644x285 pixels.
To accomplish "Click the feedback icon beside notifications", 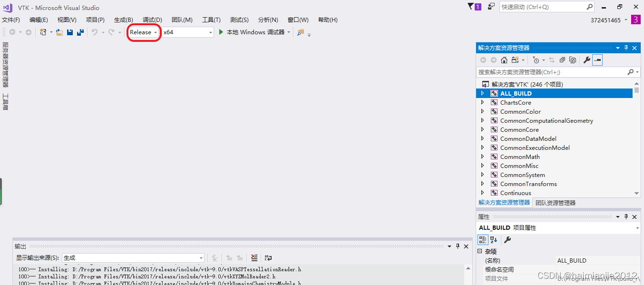I will (491, 6).
